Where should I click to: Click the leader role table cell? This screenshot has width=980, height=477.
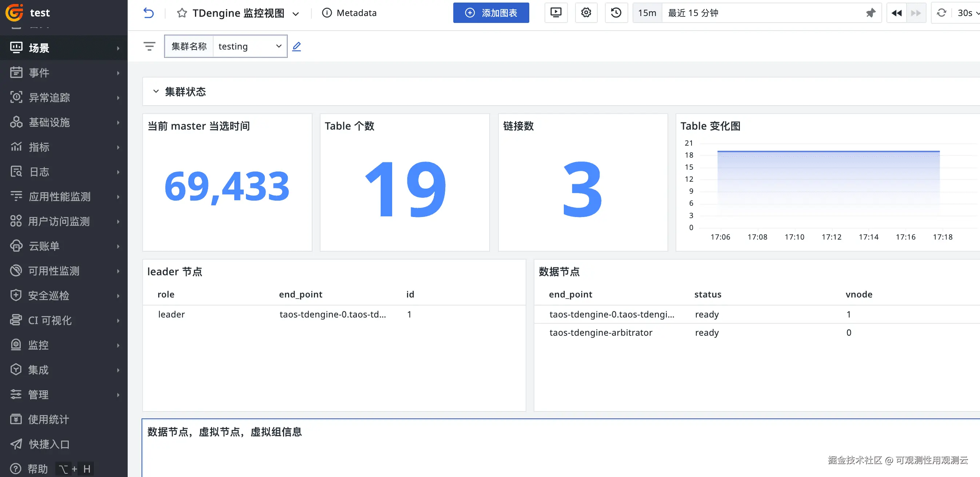tap(172, 314)
